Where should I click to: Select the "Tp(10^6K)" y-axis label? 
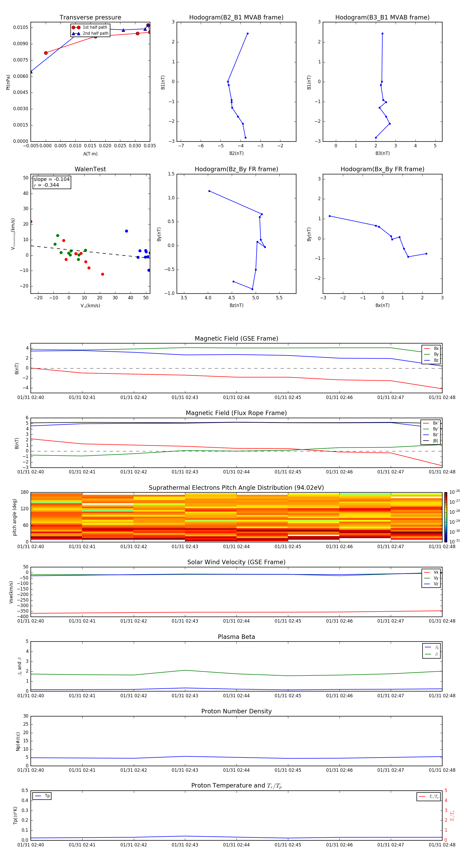[x=15, y=815]
